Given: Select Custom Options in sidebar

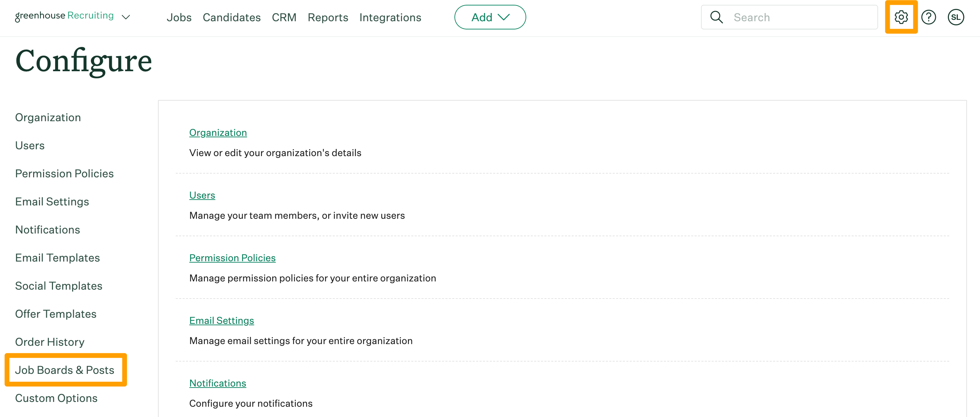Looking at the screenshot, I should (56, 398).
